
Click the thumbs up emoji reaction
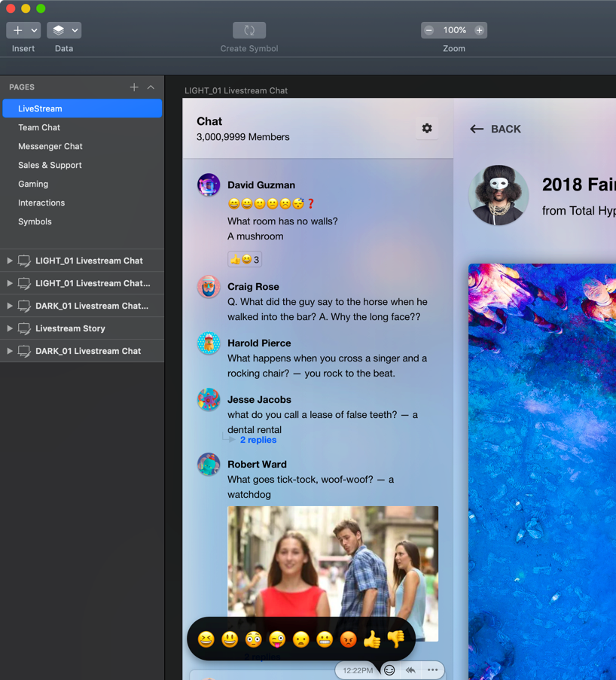[x=372, y=639]
